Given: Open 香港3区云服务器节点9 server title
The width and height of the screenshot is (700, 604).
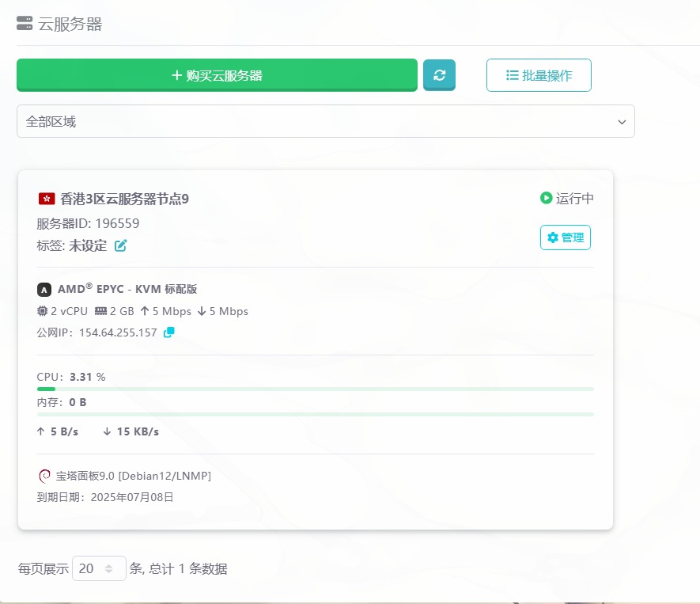Looking at the screenshot, I should point(124,199).
